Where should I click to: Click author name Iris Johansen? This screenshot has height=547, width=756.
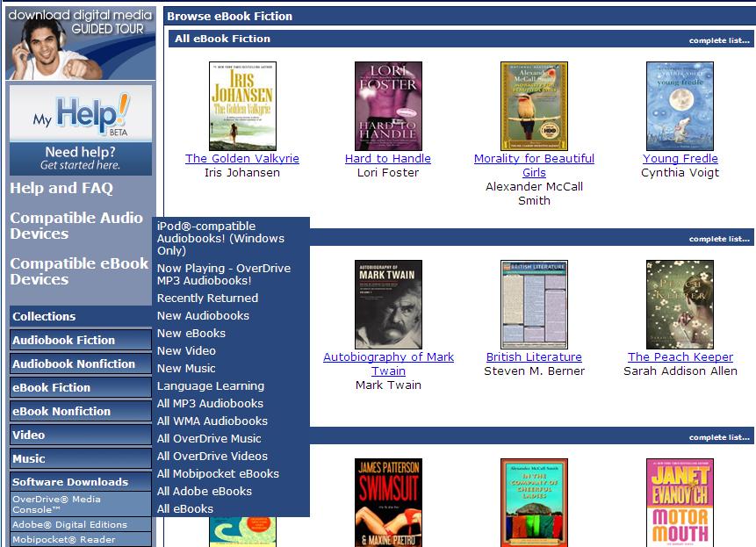point(242,173)
